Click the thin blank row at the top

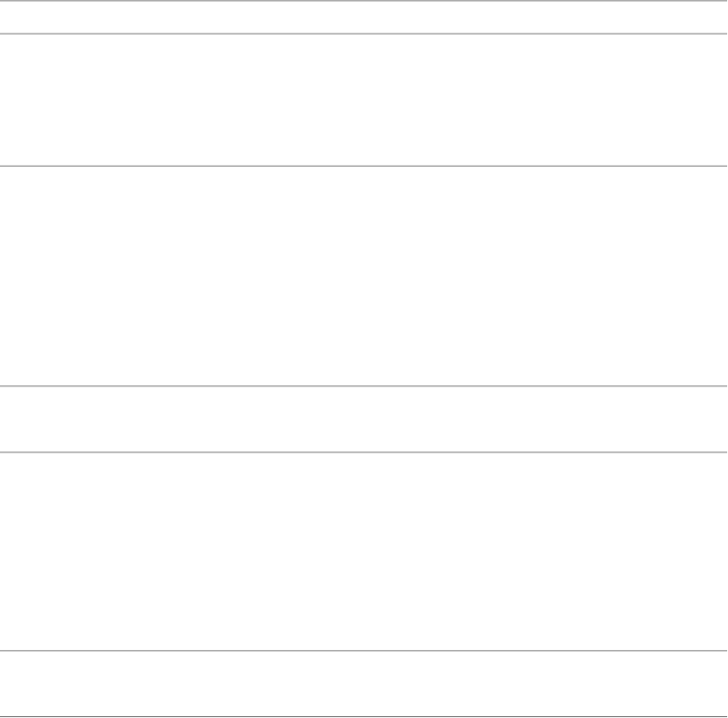[364, 17]
